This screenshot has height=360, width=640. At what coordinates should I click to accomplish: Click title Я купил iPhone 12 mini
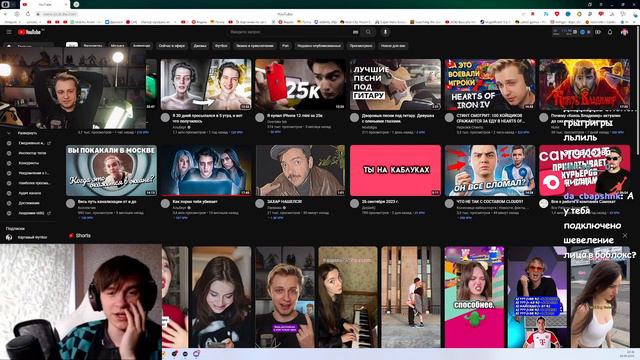pos(295,116)
